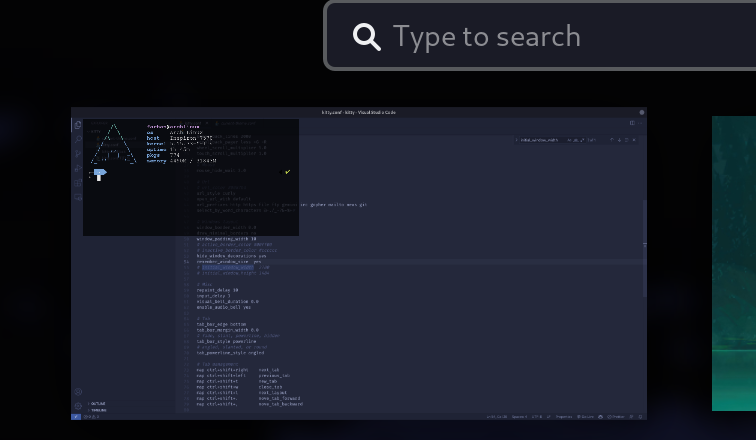Click the remote indicator in VS Code status bar

[x=76, y=417]
